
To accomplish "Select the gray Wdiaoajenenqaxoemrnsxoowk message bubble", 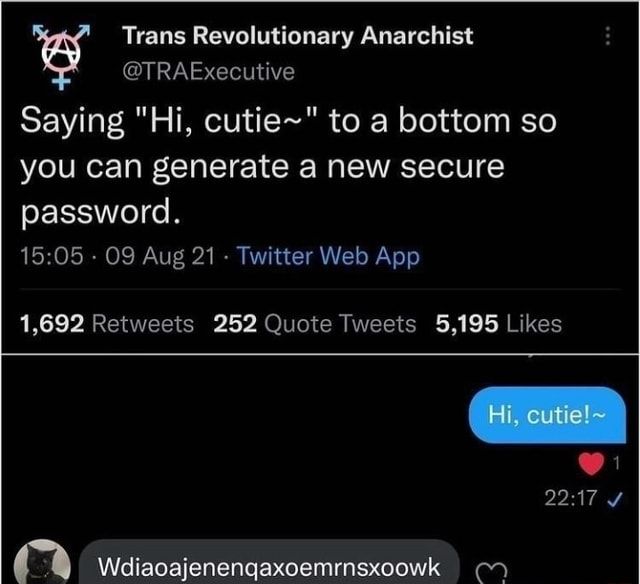I will coord(269,562).
